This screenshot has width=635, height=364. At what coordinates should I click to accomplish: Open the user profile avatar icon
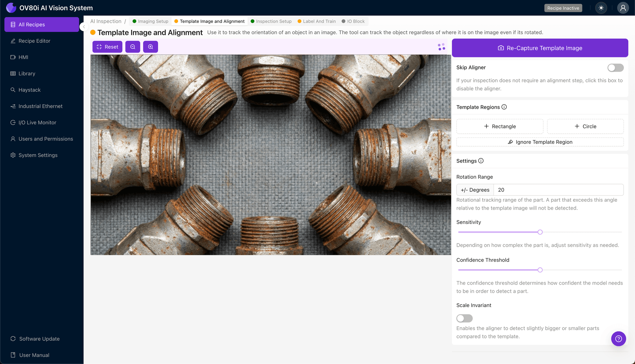pos(623,8)
